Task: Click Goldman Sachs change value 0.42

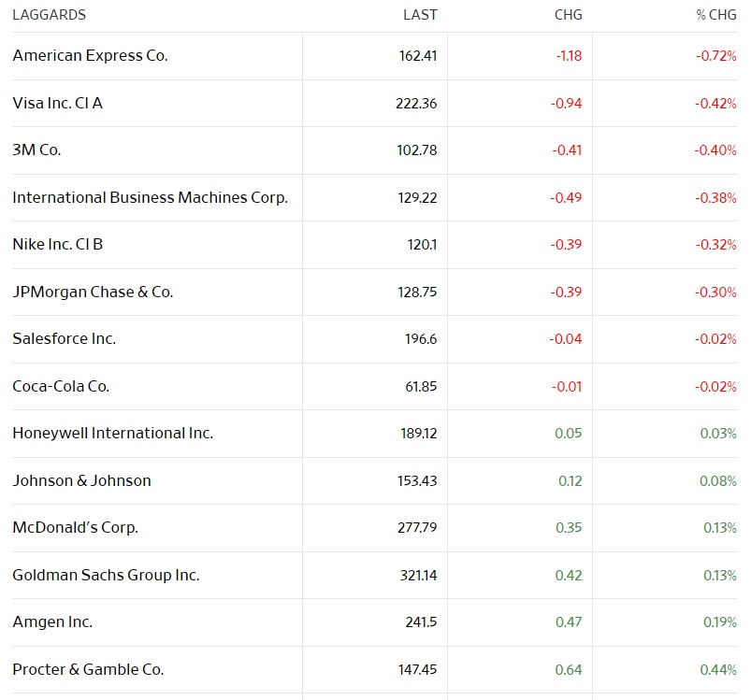Action: pos(569,575)
